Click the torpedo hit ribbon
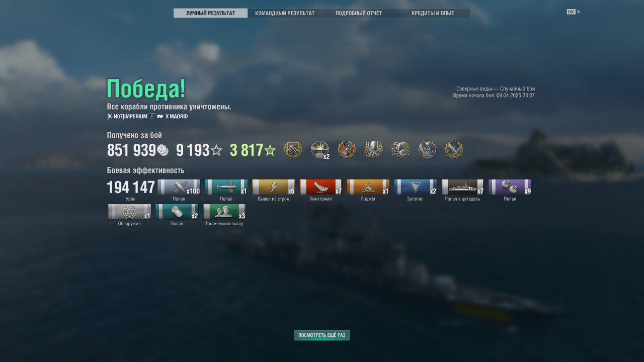 [226, 187]
